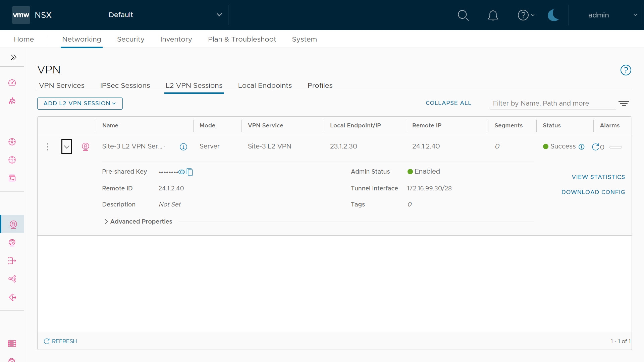644x362 pixels.
Task: Open the Add L2 VPN Session dropdown
Action: pos(80,103)
